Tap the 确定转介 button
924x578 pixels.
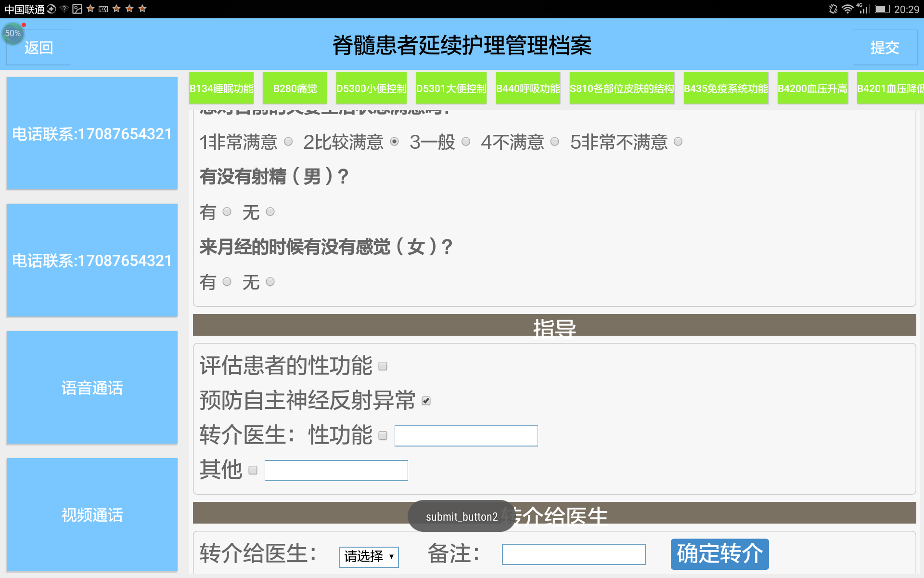point(720,554)
